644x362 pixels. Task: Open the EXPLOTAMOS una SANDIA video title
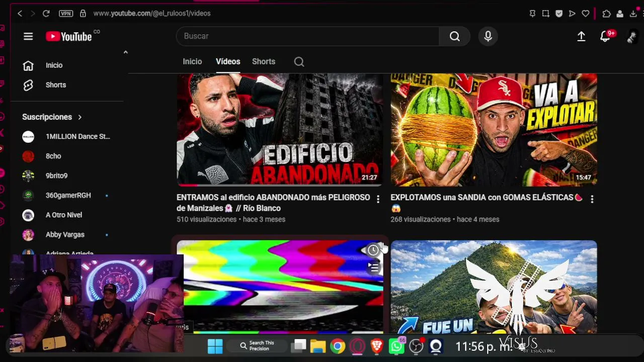click(x=487, y=203)
